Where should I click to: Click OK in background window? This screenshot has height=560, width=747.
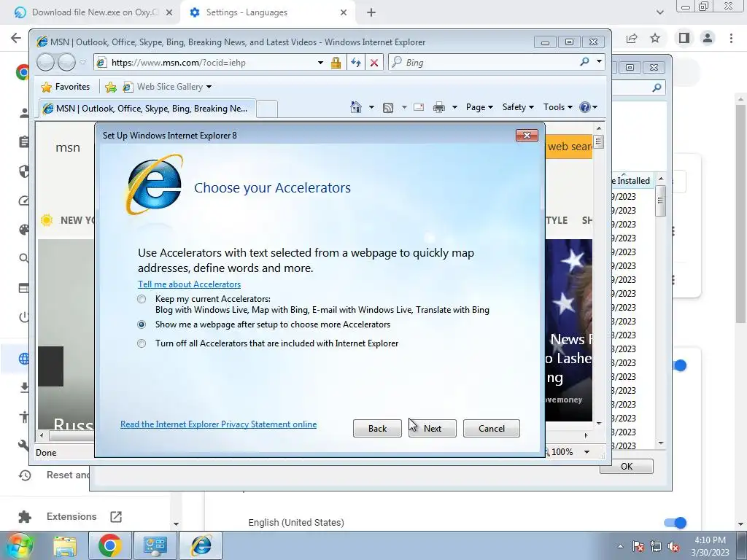(627, 466)
